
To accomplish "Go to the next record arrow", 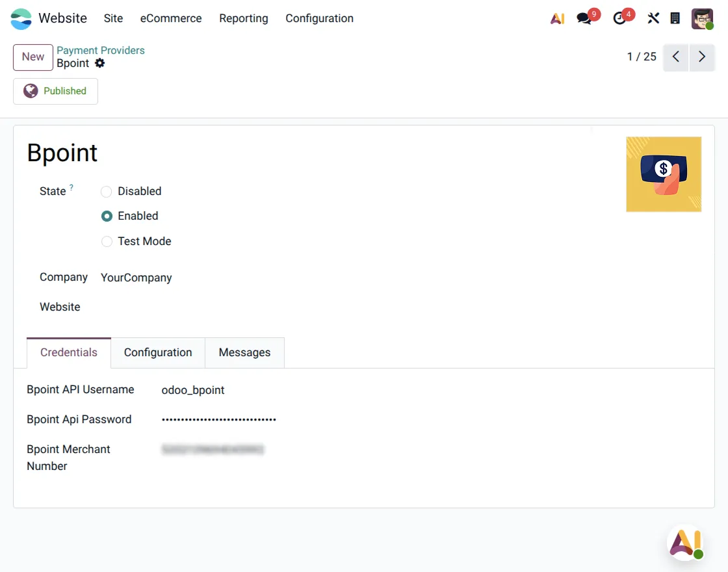I will tap(702, 57).
